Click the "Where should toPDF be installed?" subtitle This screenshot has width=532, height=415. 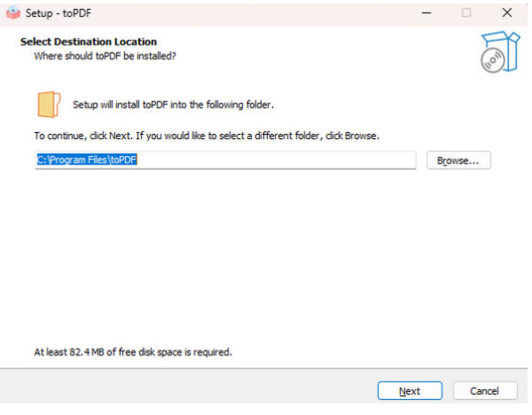coord(105,56)
